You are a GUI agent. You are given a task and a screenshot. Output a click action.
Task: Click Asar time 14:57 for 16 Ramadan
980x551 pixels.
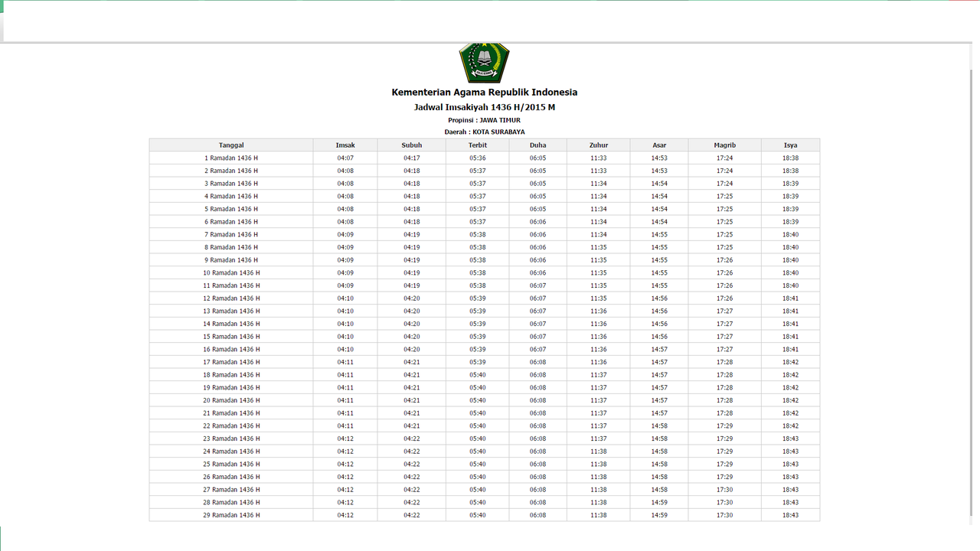click(659, 350)
